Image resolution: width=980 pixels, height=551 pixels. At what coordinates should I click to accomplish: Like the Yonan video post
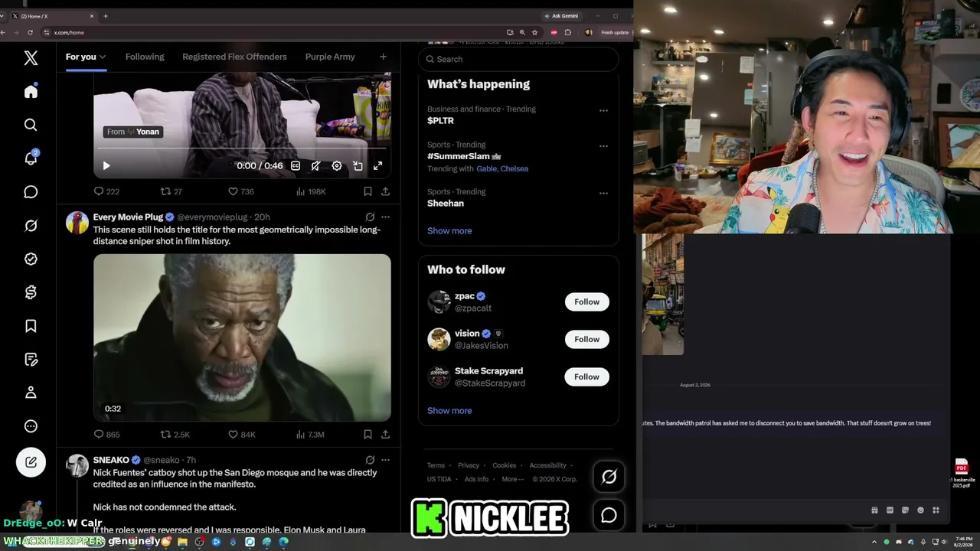tap(241, 191)
